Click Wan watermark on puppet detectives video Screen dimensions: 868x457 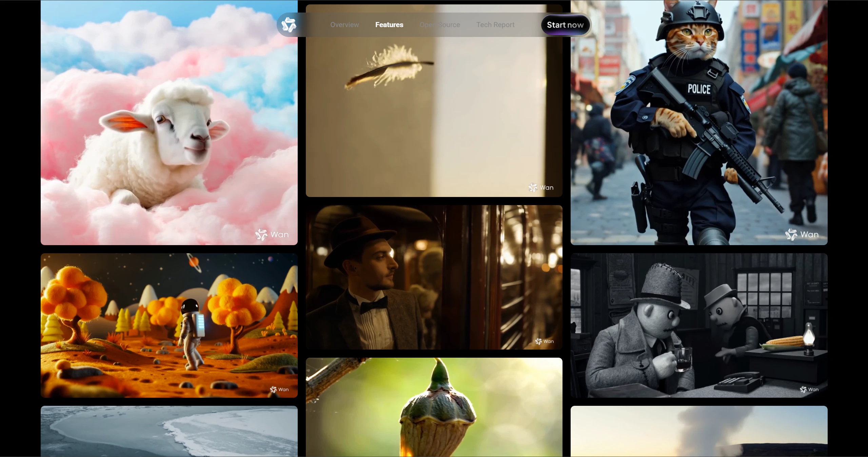pos(809,390)
